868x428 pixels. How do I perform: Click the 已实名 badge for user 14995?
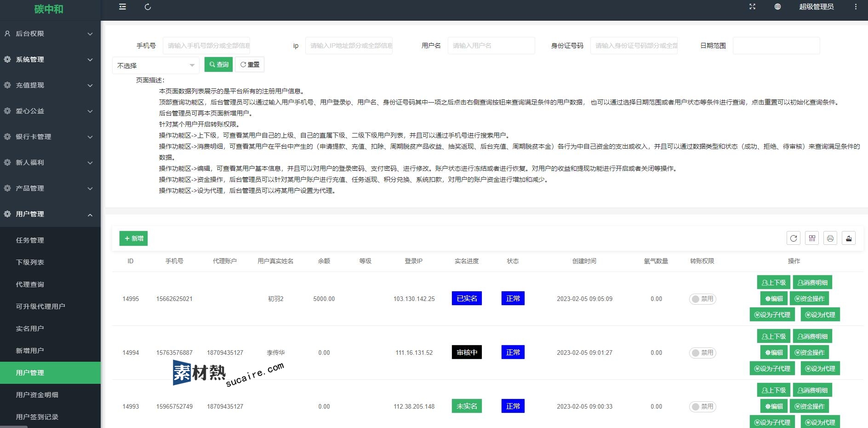pos(467,298)
